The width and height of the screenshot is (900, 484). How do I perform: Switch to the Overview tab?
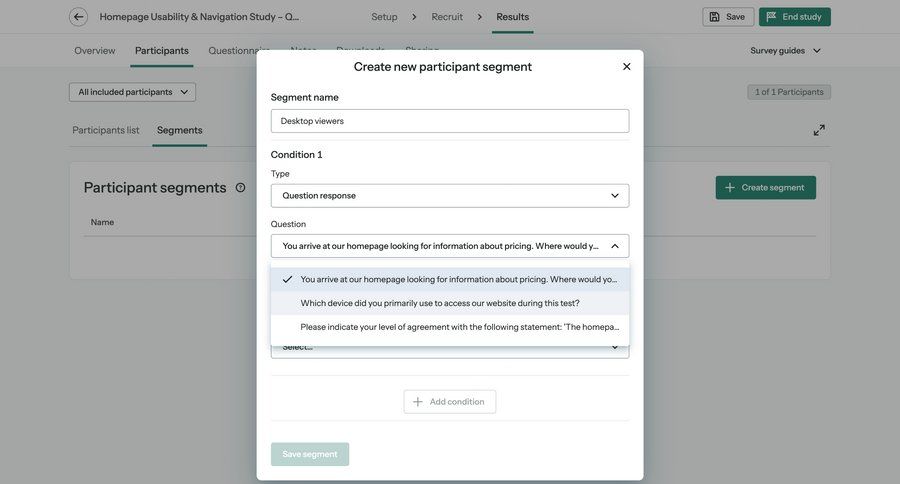point(95,51)
